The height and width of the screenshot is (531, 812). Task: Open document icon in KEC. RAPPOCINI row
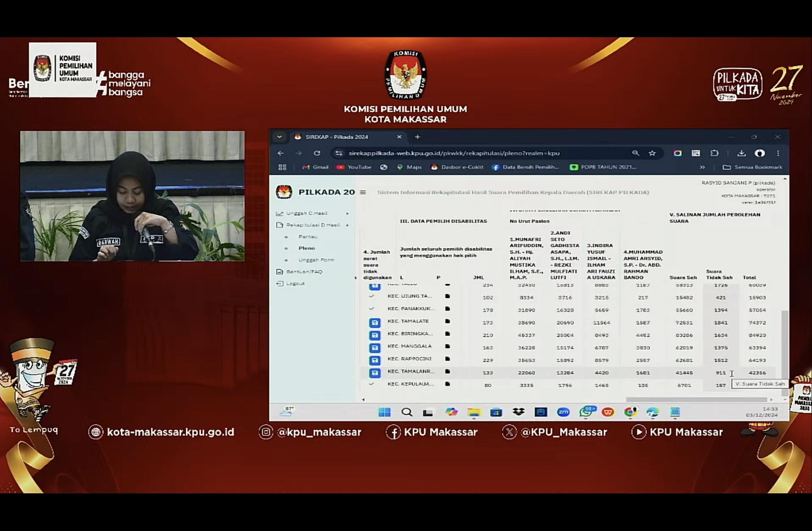(447, 359)
